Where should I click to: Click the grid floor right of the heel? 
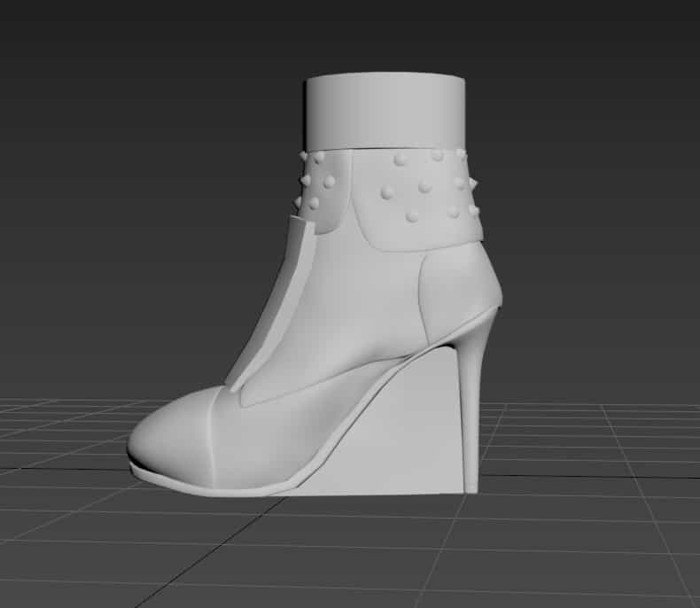[576, 461]
